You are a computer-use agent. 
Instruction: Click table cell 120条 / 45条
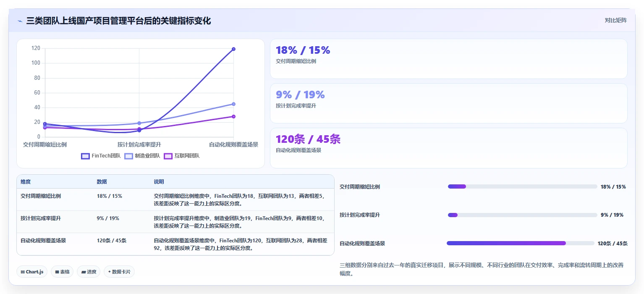[111, 241]
